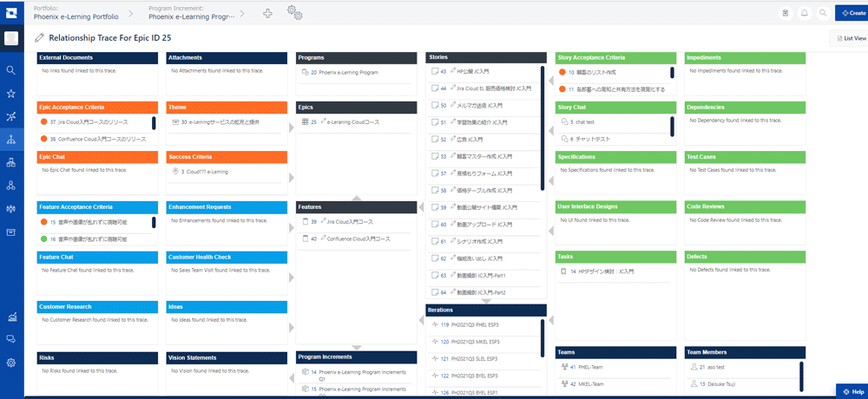Open the boxed org-chart icon in the sidebar
The image size is (868, 399).
click(11, 163)
